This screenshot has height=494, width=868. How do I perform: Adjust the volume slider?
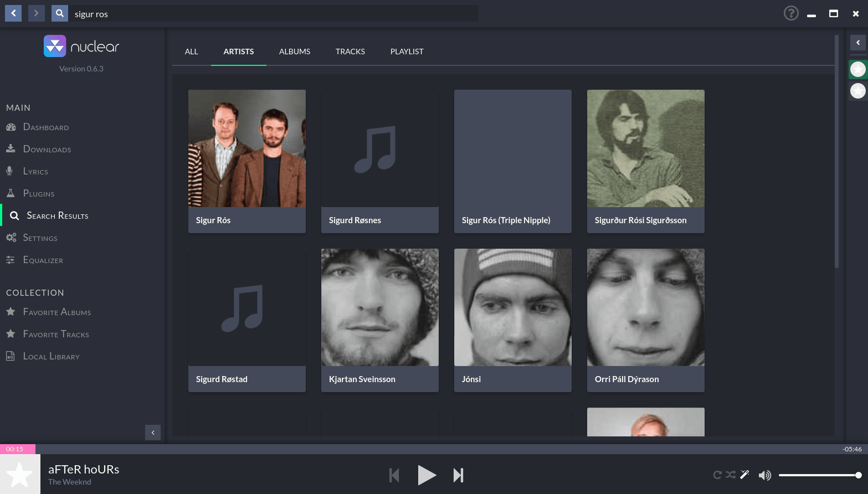(x=820, y=475)
